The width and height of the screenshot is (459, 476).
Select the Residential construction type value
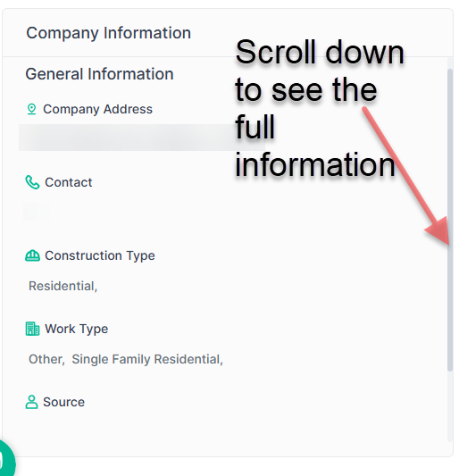point(63,286)
